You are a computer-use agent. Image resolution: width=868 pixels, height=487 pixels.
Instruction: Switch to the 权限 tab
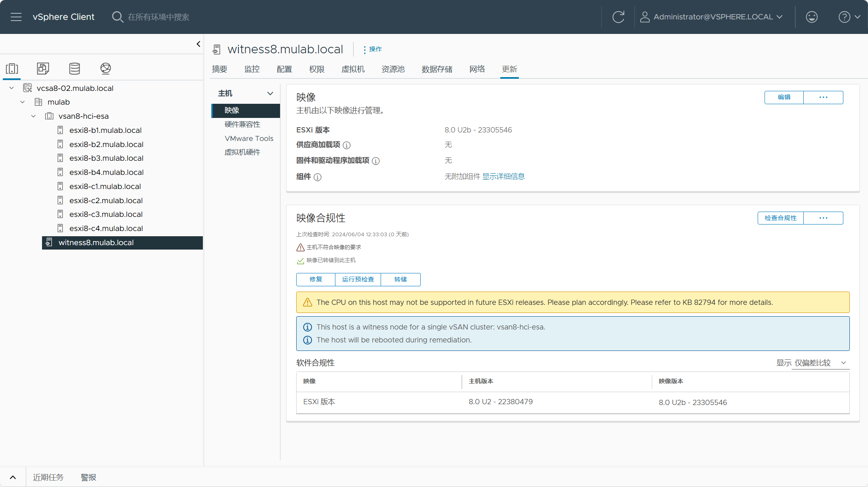coord(317,69)
